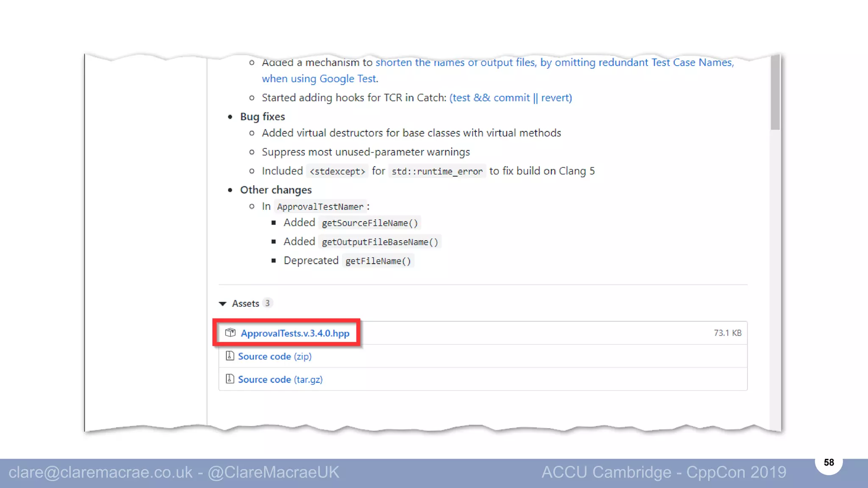Click the Assets count badge showing 3
Viewport: 868px width, 488px height.
(267, 303)
